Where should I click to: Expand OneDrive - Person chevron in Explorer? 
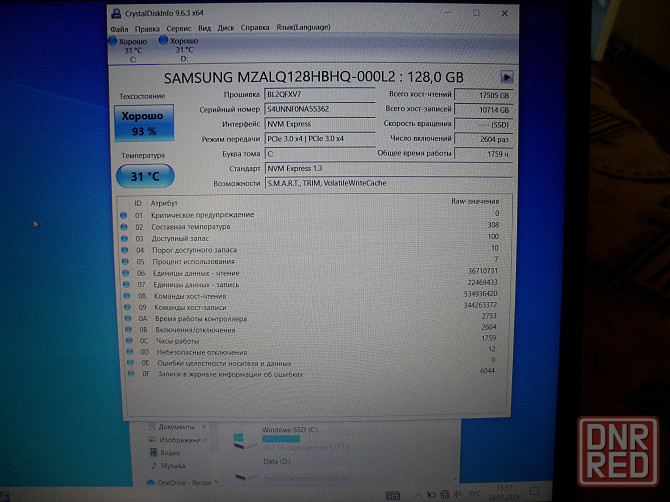(216, 482)
